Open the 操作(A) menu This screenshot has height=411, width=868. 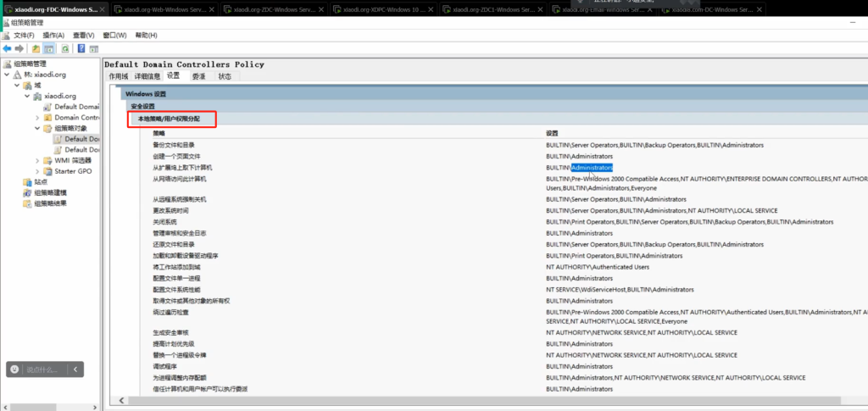53,35
